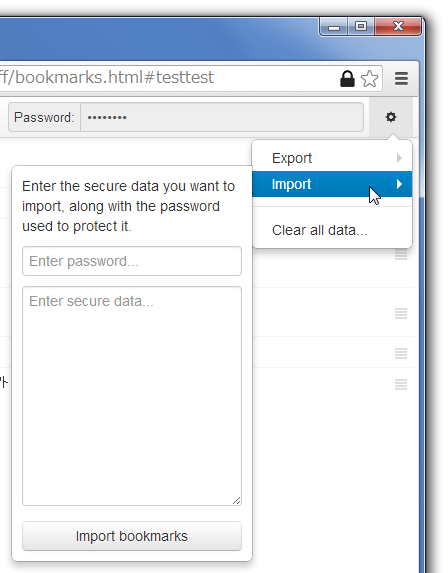Click the third bookmark drag handle
This screenshot has width=448, height=573.
[401, 353]
